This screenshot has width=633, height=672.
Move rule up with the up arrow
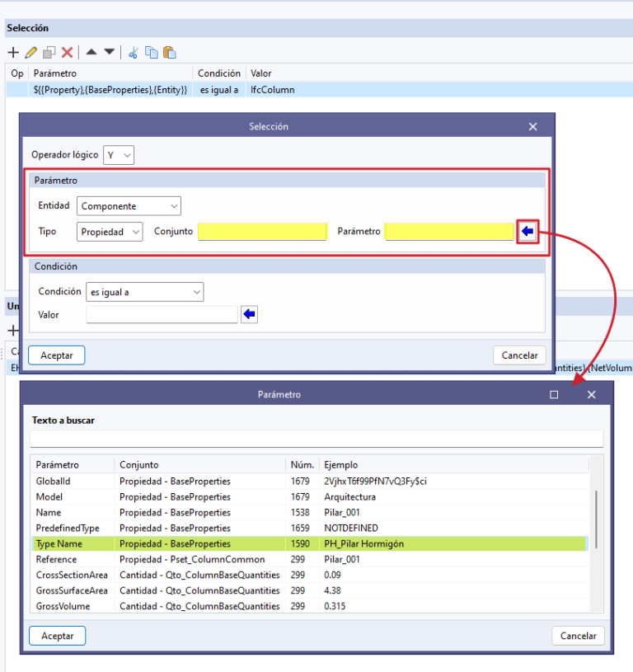[91, 52]
